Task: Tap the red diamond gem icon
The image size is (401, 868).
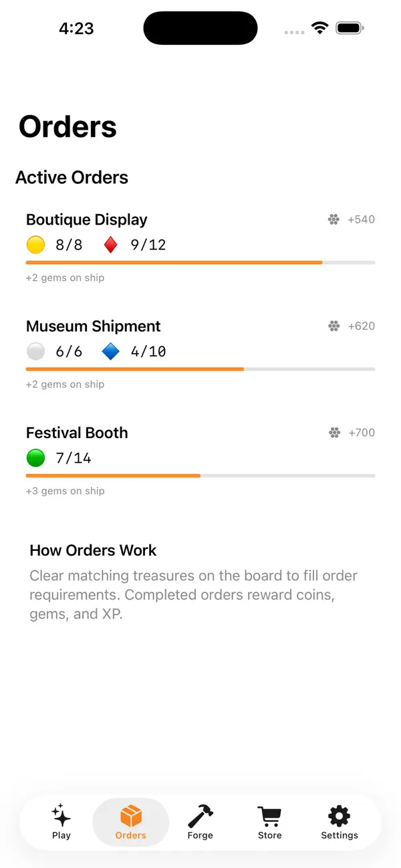Action: click(x=111, y=245)
